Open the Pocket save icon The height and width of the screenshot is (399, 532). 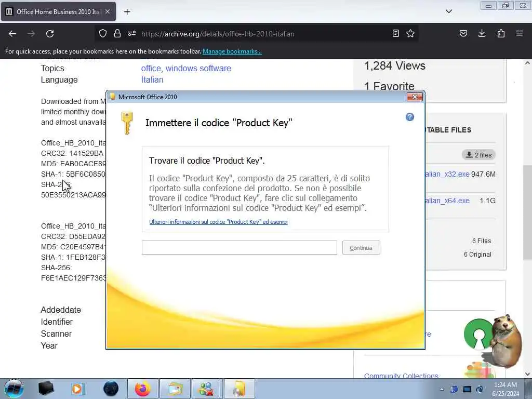463,33
